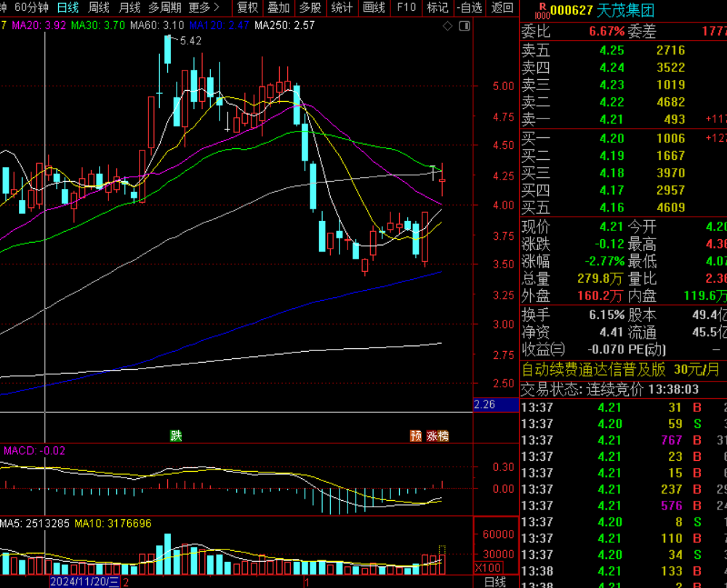Screen dimensions: 727x588
Task: Click the 2024/11/20/三 date marker
Action: pos(84,582)
